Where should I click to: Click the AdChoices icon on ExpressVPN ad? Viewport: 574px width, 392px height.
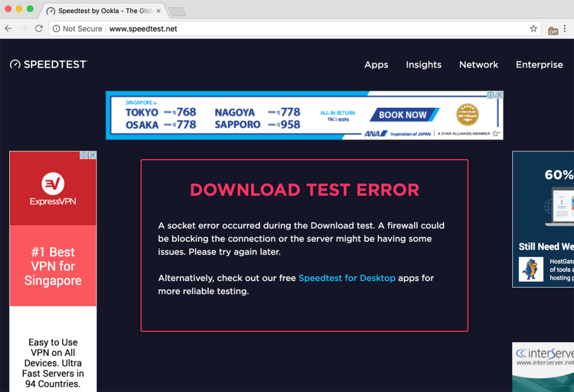click(x=84, y=155)
